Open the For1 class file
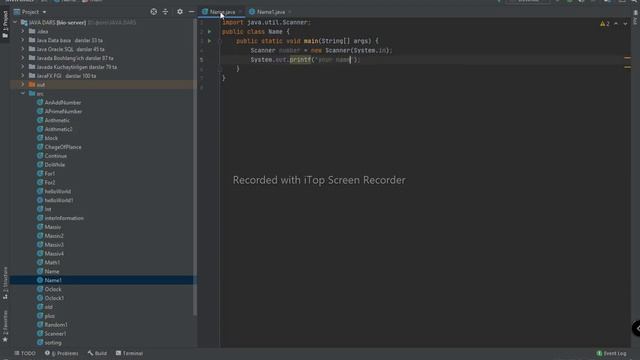The image size is (640, 360). 49,173
